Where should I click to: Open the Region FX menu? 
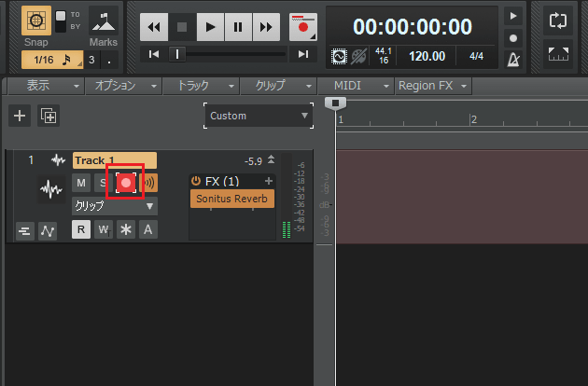tap(433, 86)
